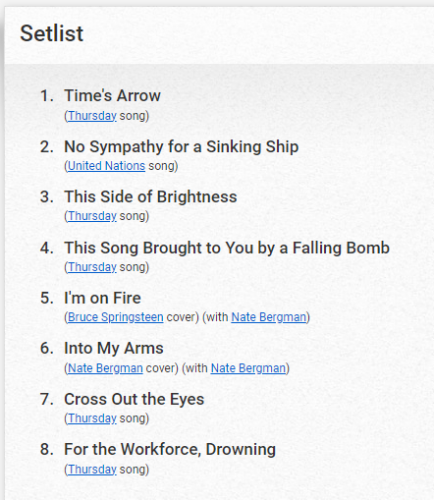This screenshot has height=500, width=434.
Task: Open the Thursday link under Time's Arrow
Action: (x=92, y=116)
